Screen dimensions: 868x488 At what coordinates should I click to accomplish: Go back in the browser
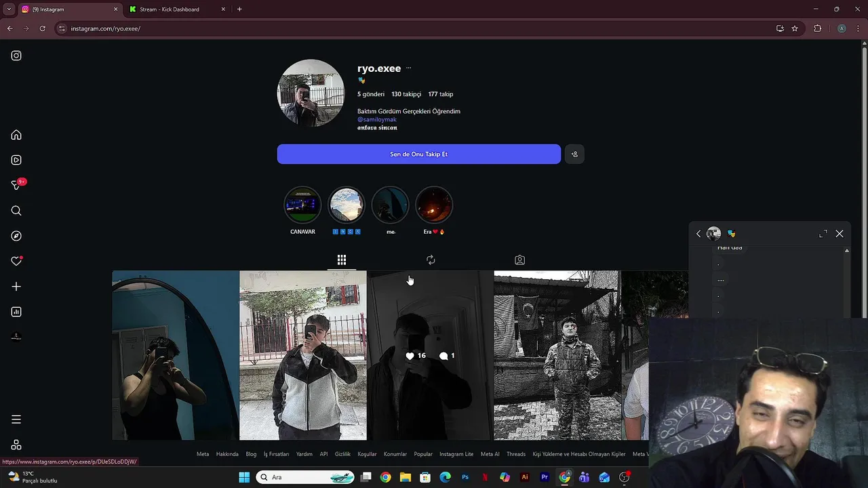(9, 28)
